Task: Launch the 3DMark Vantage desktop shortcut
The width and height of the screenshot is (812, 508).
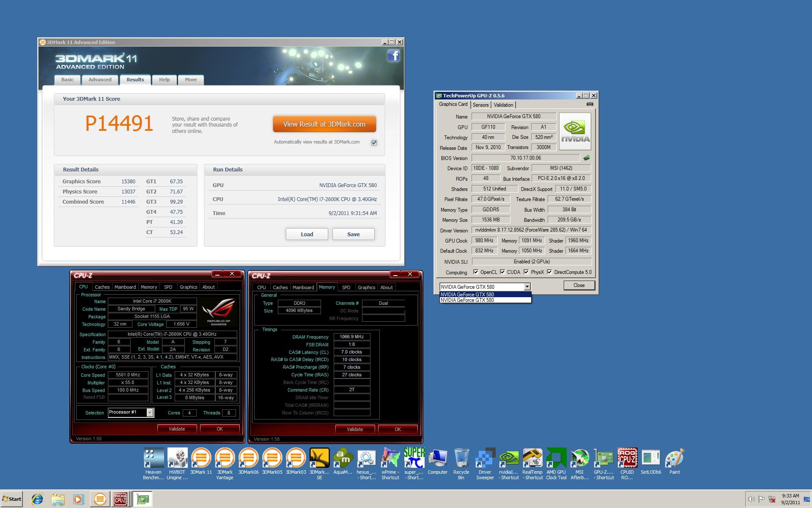Action: [225, 464]
